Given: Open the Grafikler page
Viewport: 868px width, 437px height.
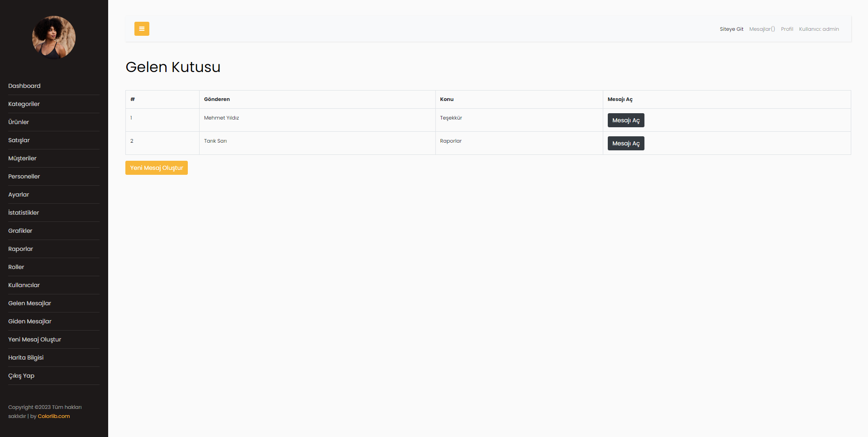Looking at the screenshot, I should click(x=20, y=231).
